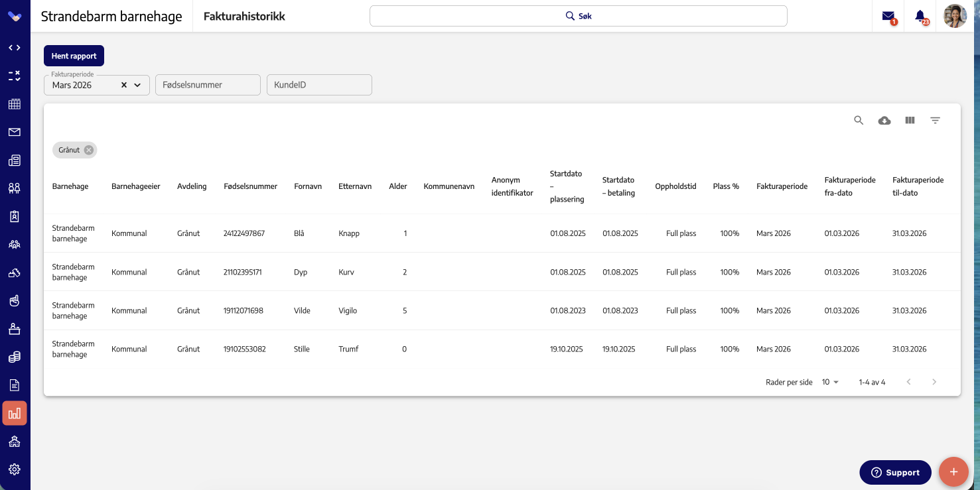
Task: Select the reports bar chart sidebar icon
Action: 15,413
